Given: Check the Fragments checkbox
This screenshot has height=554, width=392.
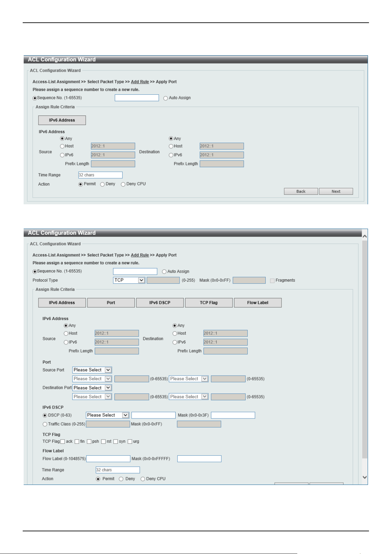Looking at the screenshot, I should point(272,281).
